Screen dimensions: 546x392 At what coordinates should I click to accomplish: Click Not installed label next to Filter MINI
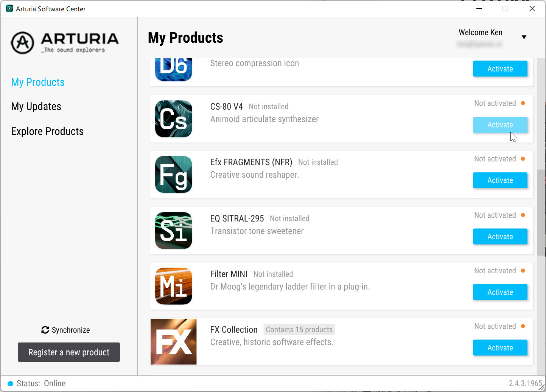[x=273, y=274]
